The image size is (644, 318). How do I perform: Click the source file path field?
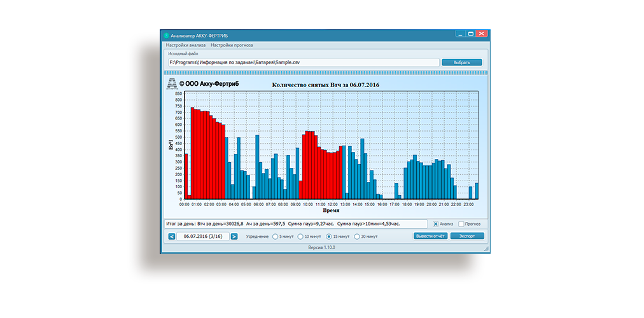tap(303, 62)
